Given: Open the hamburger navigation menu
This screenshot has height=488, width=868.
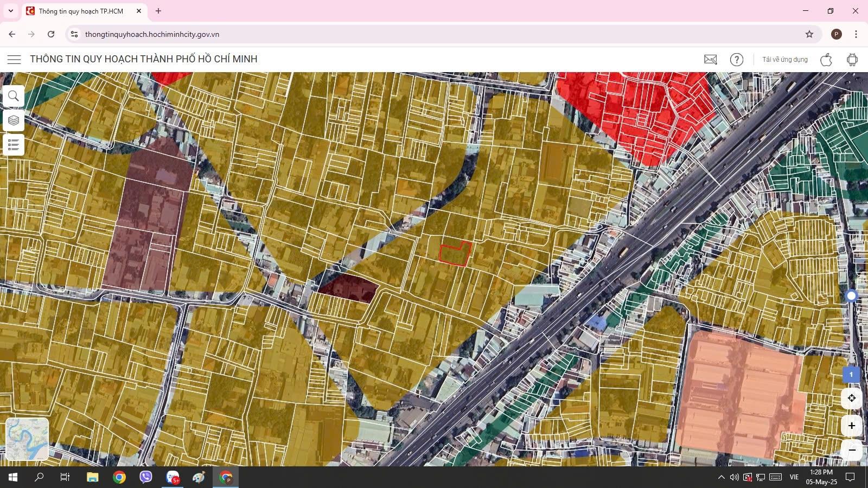Looking at the screenshot, I should coord(14,60).
